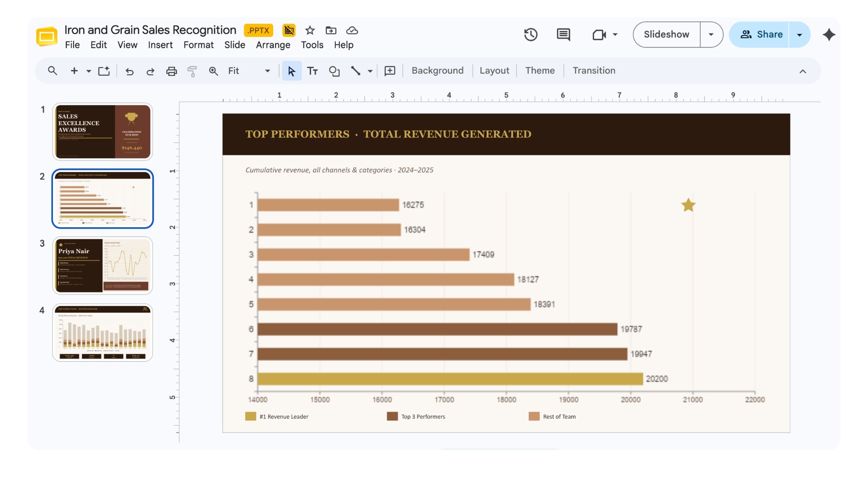Viewport: 868px width, 488px height.
Task: Click the Theme button
Action: click(540, 70)
